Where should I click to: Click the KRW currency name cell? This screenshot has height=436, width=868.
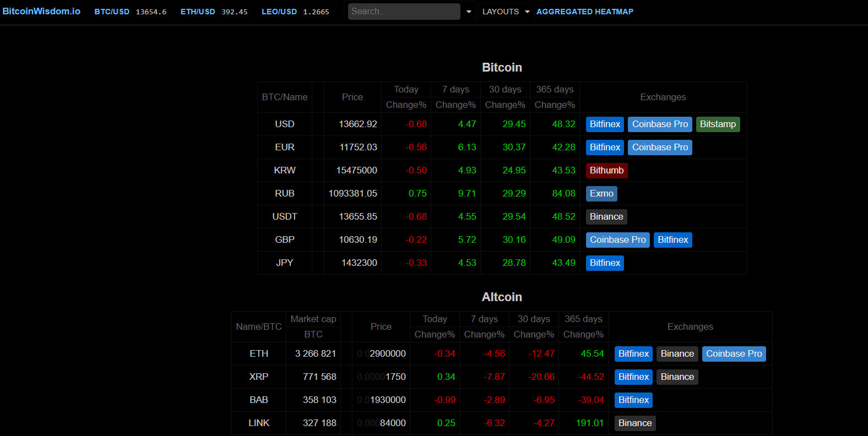click(x=285, y=171)
